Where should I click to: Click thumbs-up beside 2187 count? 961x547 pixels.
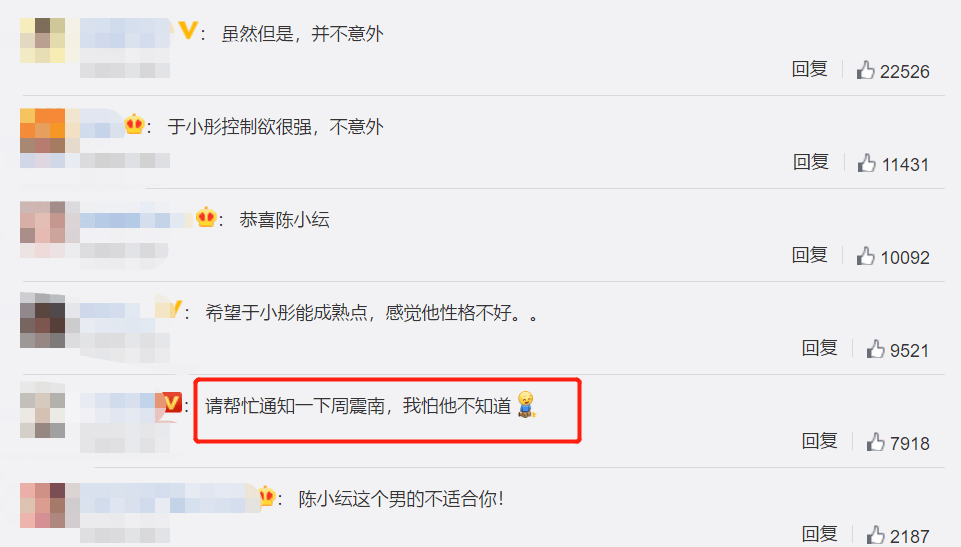pyautogui.click(x=875, y=535)
